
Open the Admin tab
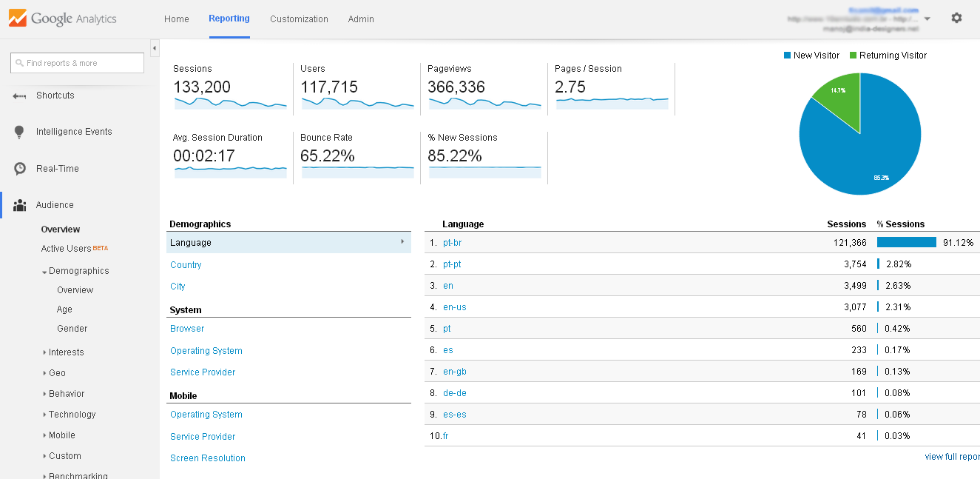[361, 19]
